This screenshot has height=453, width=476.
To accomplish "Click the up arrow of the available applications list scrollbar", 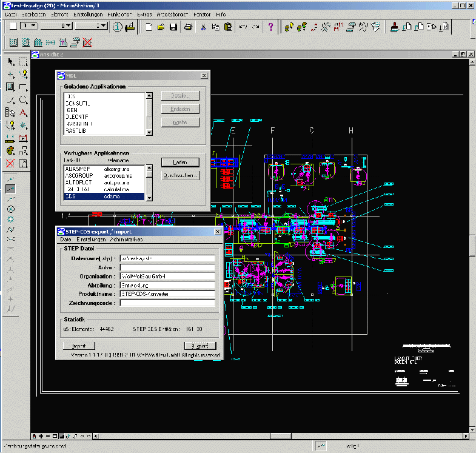I will (149, 168).
